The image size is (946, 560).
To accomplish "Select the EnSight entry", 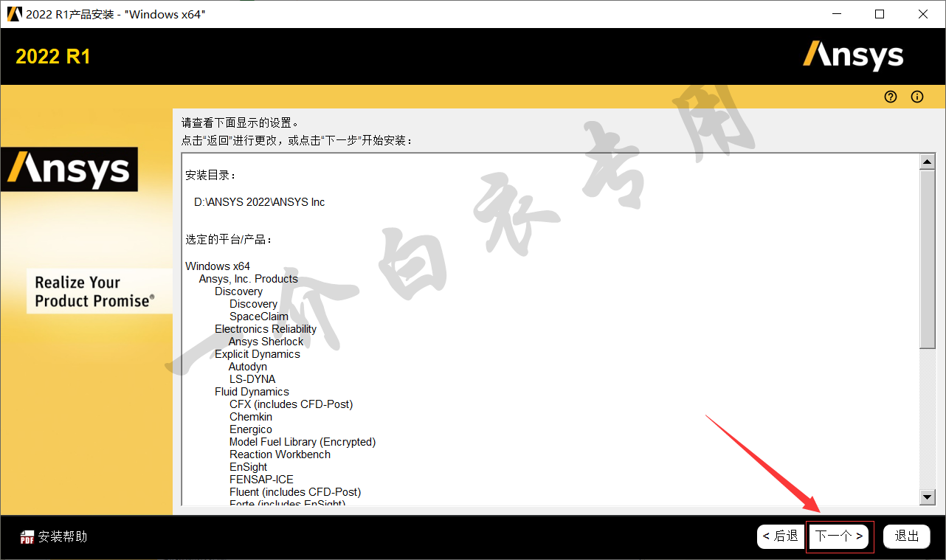I will point(249,467).
